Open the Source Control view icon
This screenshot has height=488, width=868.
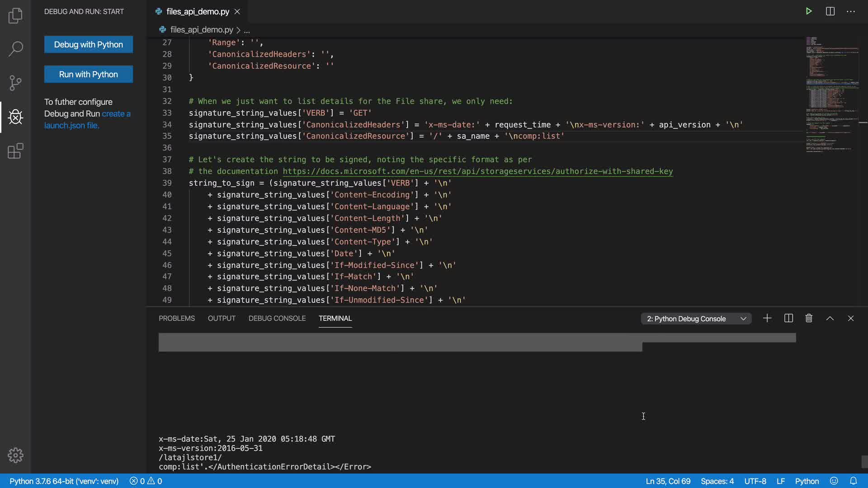[x=15, y=83]
